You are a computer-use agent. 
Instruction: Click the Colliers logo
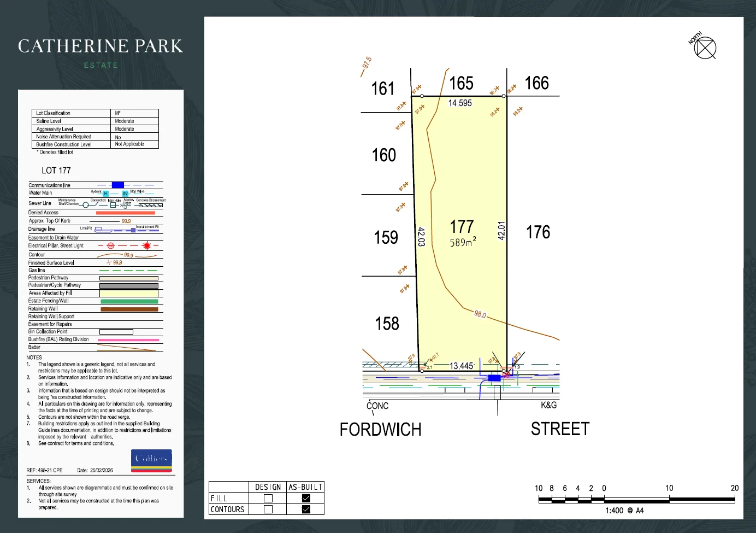pyautogui.click(x=151, y=460)
